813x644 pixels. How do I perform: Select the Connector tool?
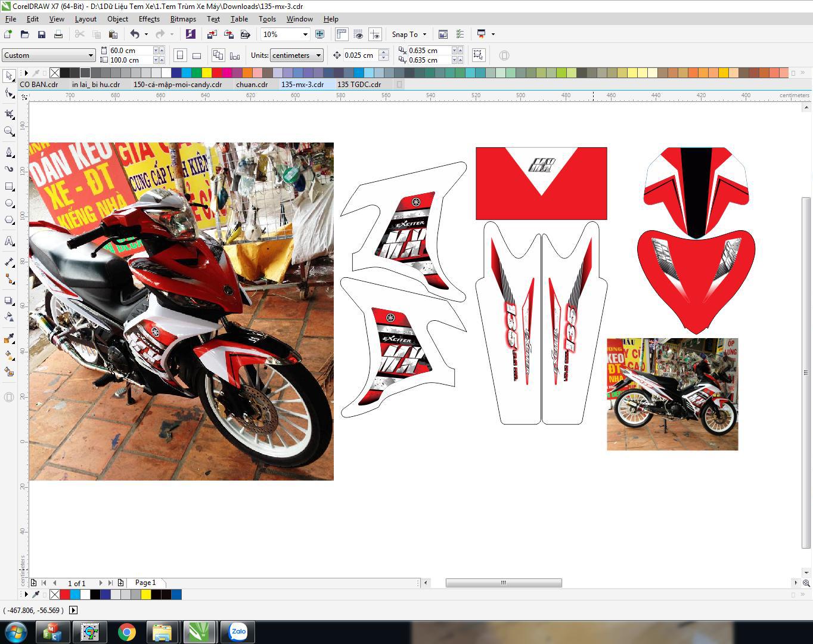pos(9,279)
